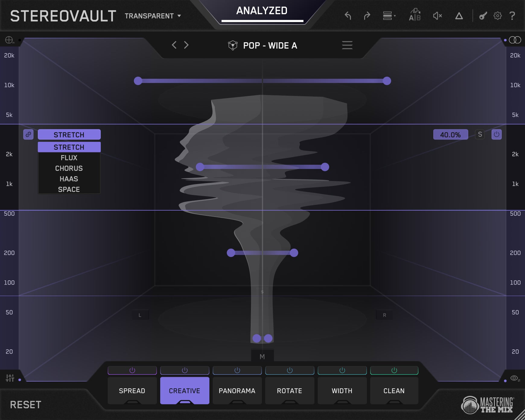Toggle the A|B comparison icon
The width and height of the screenshot is (525, 420).
coord(415,15)
